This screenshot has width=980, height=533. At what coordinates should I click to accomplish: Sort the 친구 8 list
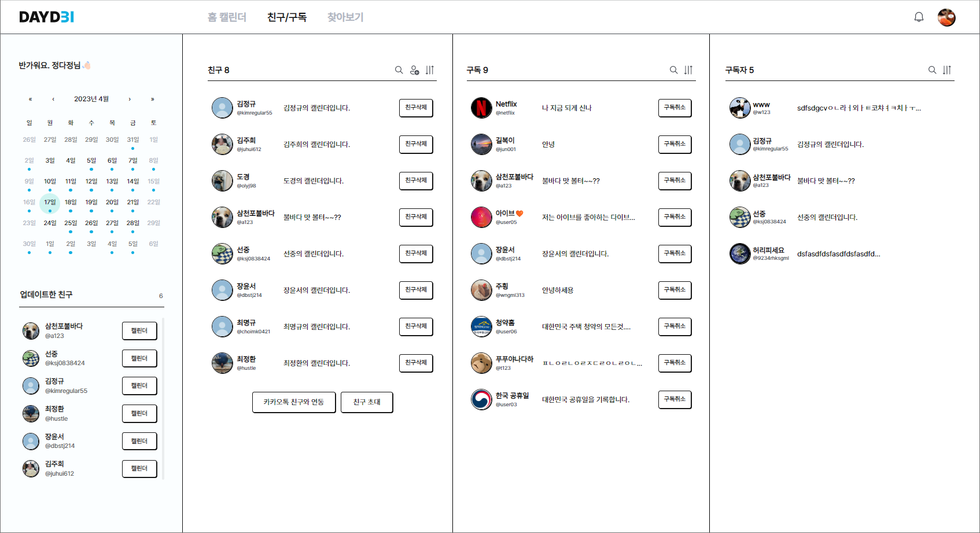(x=430, y=70)
